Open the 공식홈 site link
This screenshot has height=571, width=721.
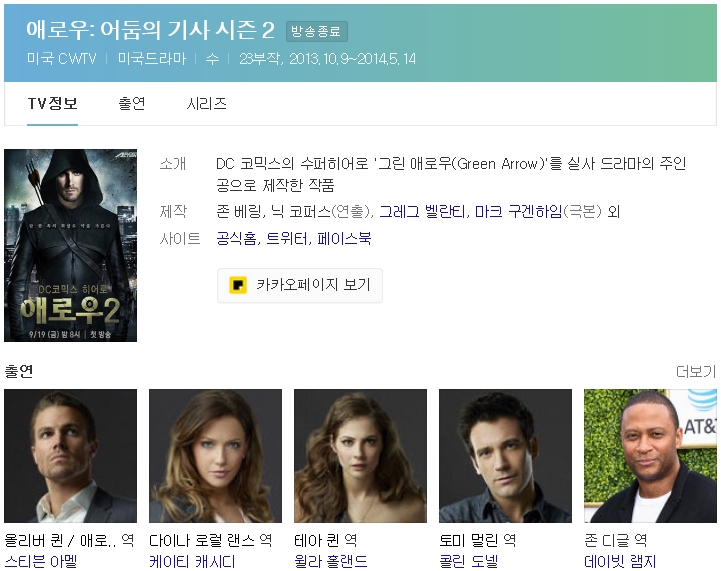[x=236, y=238]
